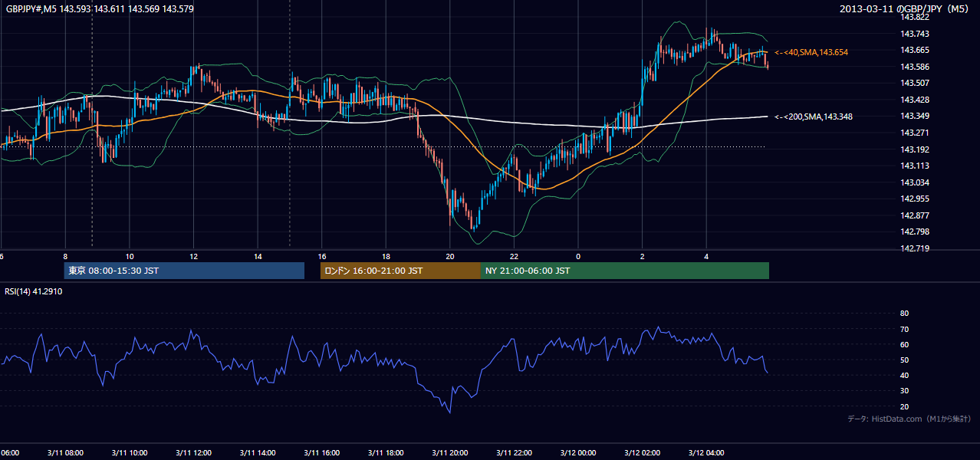
Task: Click price axis label 143.822
Action: (916, 17)
